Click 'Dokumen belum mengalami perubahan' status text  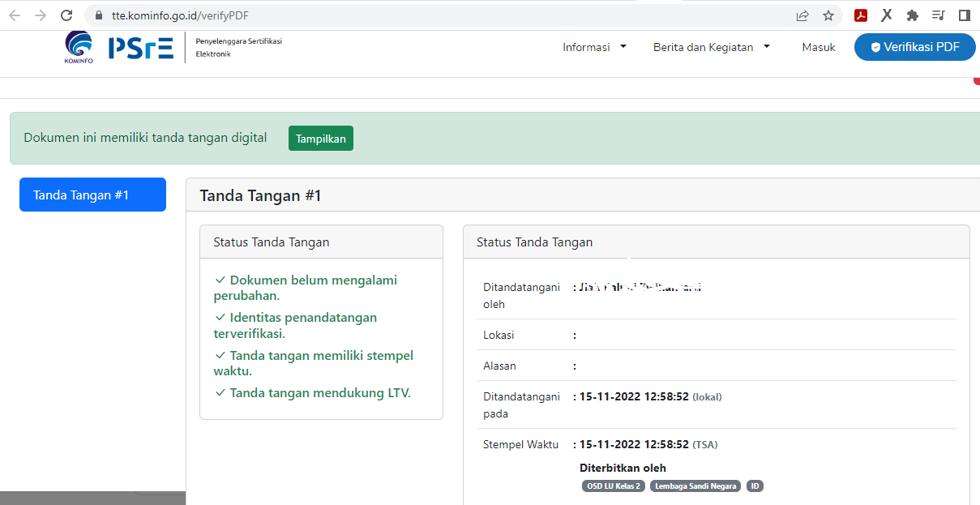[306, 288]
